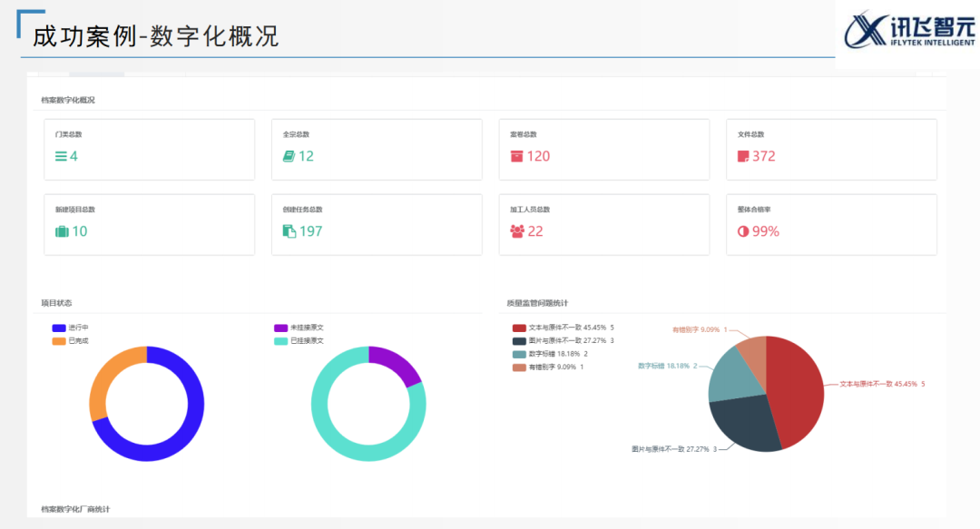Click the 数字标错 legend color swatch
The width and height of the screenshot is (980, 529).
[519, 354]
